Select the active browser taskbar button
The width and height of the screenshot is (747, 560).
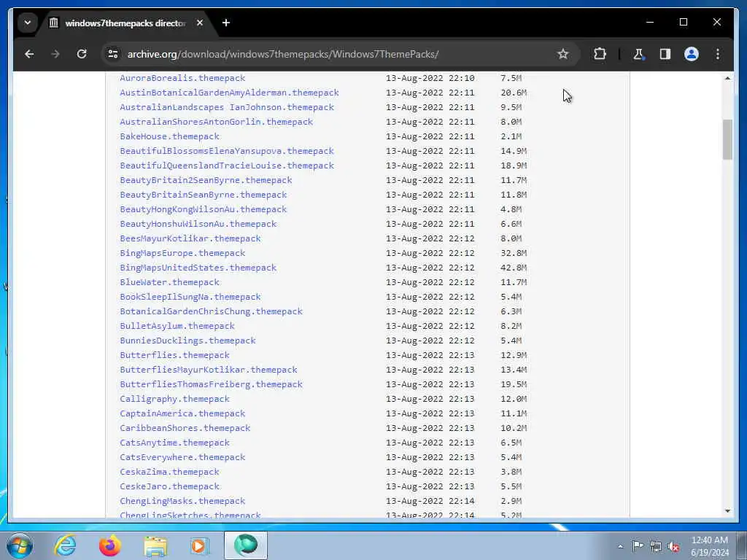coord(246,545)
